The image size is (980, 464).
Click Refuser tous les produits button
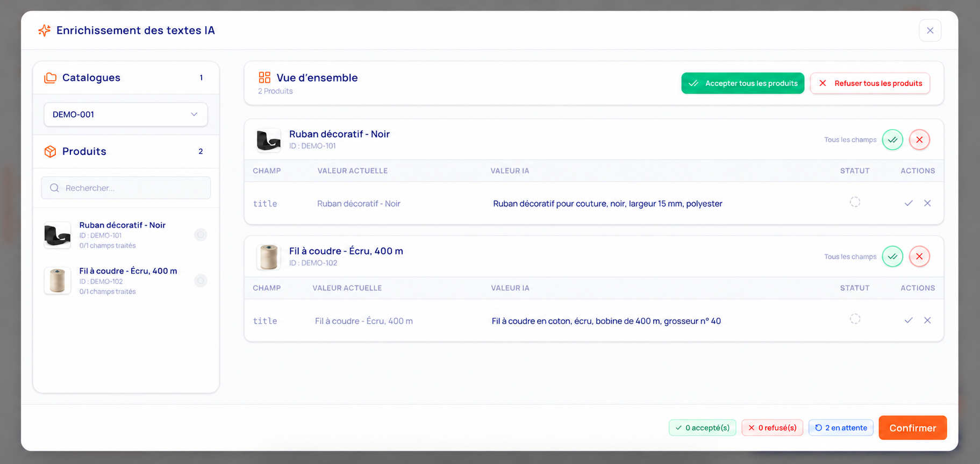click(870, 83)
